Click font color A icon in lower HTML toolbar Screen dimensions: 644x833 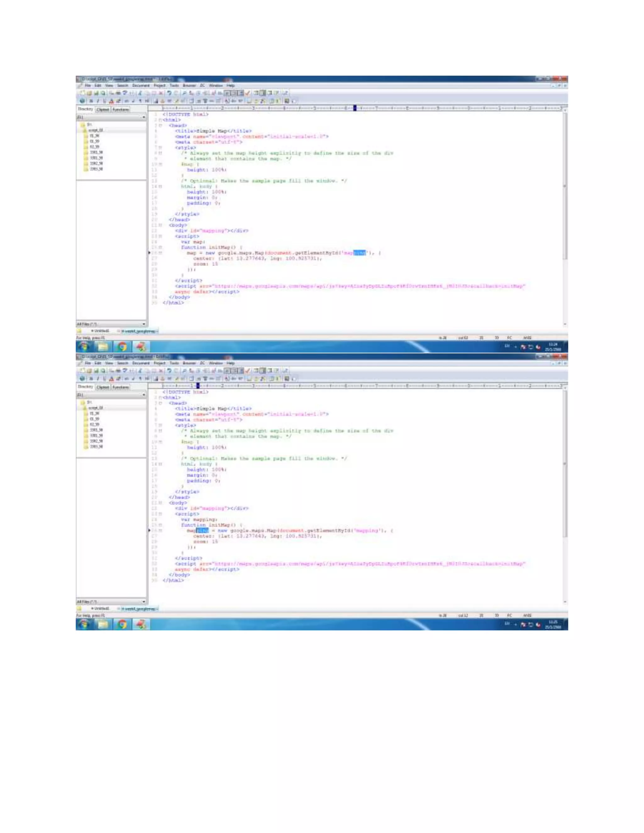pos(111,379)
